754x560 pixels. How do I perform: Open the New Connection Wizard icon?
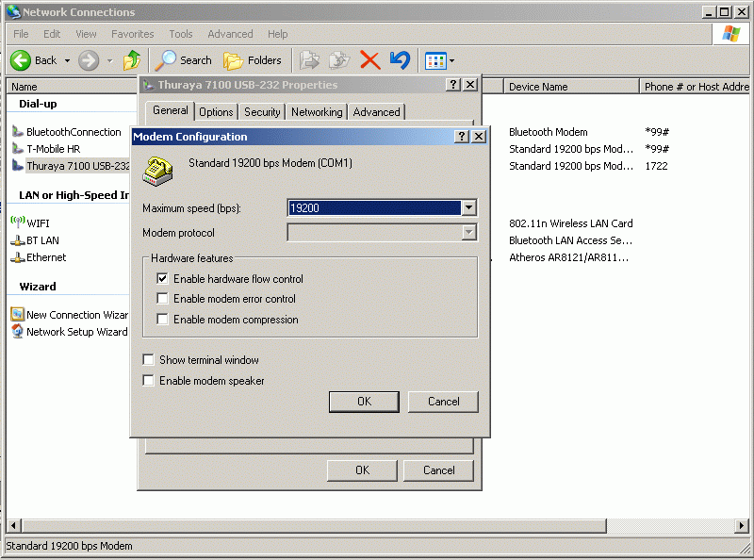click(x=18, y=314)
